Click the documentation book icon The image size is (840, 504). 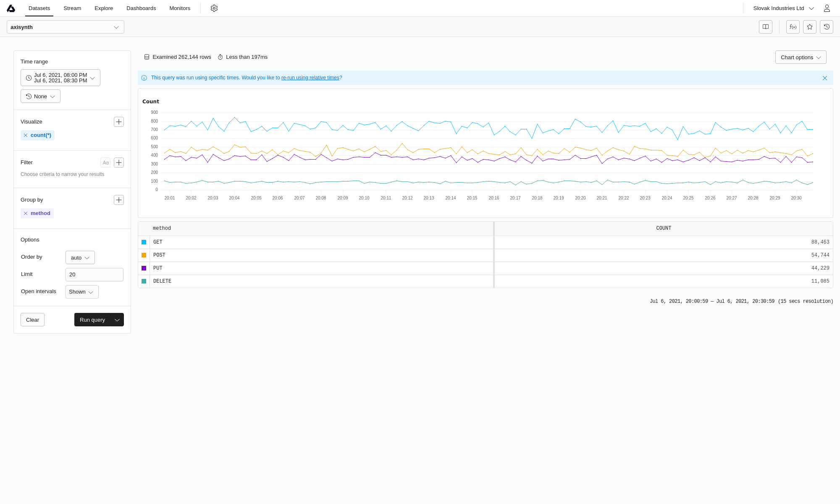point(766,27)
